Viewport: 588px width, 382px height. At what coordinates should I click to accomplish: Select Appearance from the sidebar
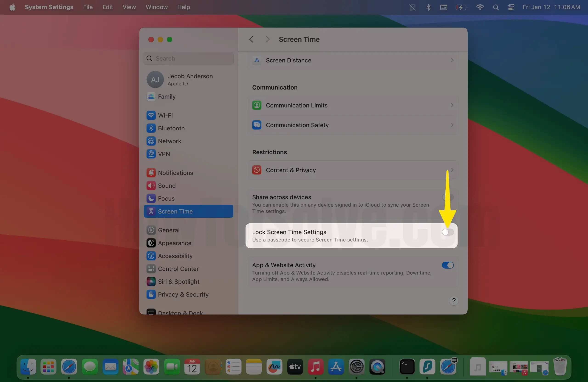pos(174,243)
